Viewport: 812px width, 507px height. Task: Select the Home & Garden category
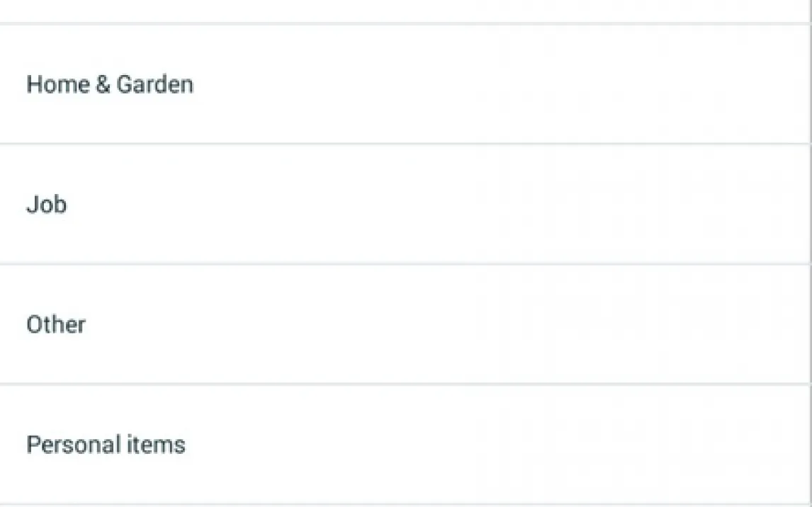tap(110, 84)
